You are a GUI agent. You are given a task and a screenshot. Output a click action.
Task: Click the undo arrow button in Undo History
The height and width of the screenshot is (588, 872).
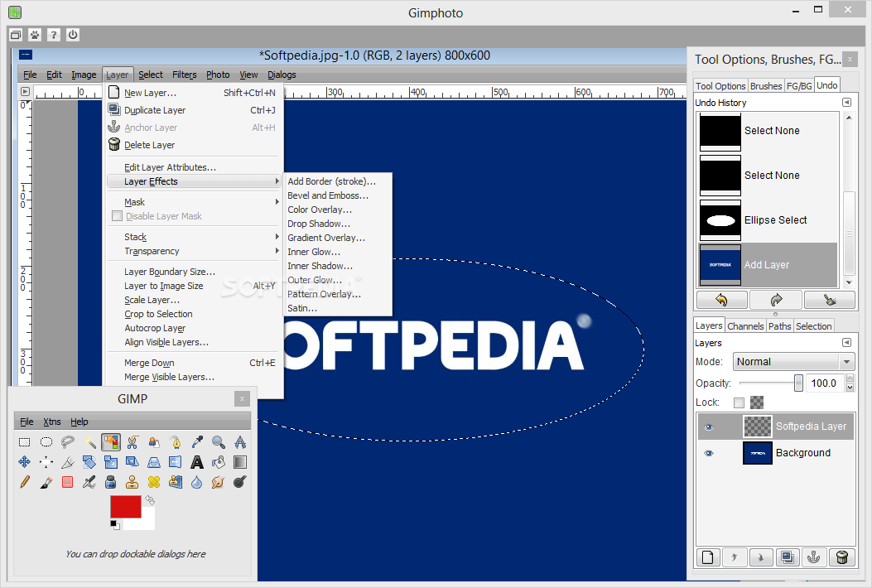click(x=721, y=301)
